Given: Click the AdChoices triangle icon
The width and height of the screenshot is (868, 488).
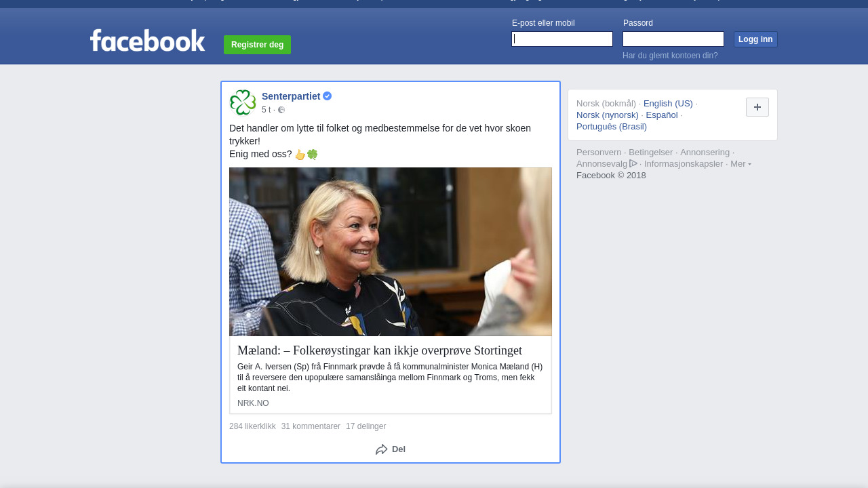Looking at the screenshot, I should [x=633, y=163].
